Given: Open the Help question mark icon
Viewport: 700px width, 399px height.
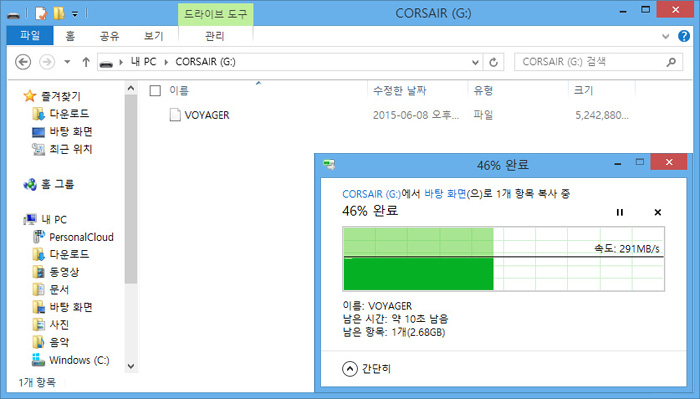Looking at the screenshot, I should (683, 36).
